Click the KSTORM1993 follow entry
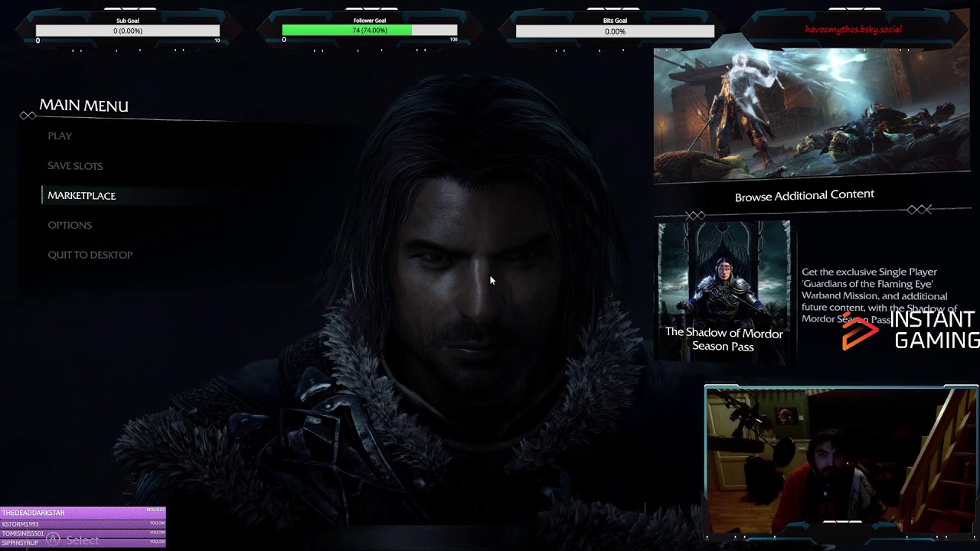980x551 pixels. tap(83, 524)
